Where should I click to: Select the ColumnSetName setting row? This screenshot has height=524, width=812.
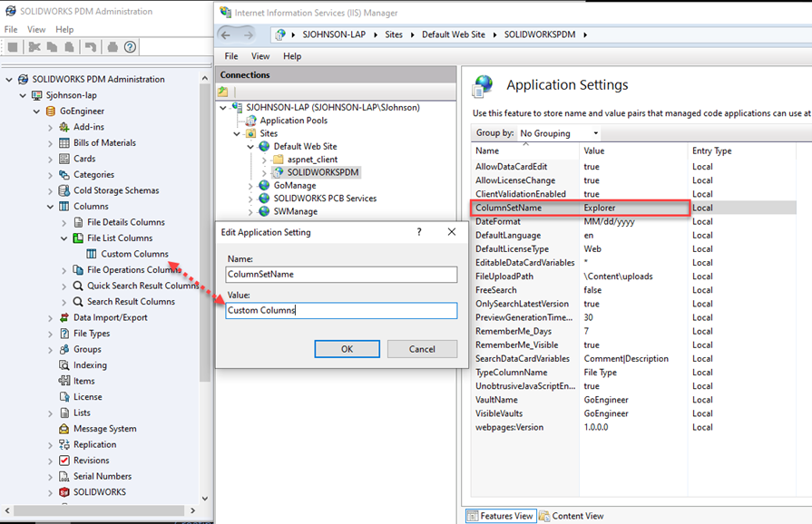pyautogui.click(x=633, y=208)
